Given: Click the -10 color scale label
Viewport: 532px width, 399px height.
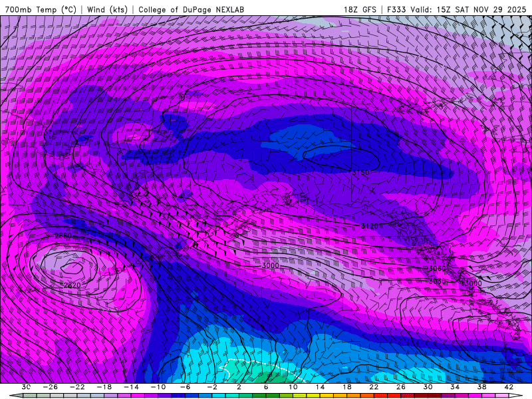Looking at the screenshot, I should tap(158, 387).
